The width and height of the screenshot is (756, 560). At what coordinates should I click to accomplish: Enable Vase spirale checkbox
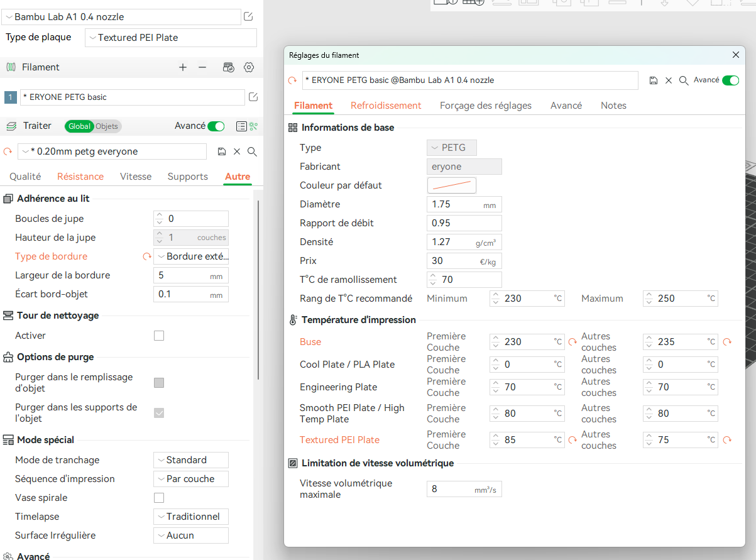159,498
